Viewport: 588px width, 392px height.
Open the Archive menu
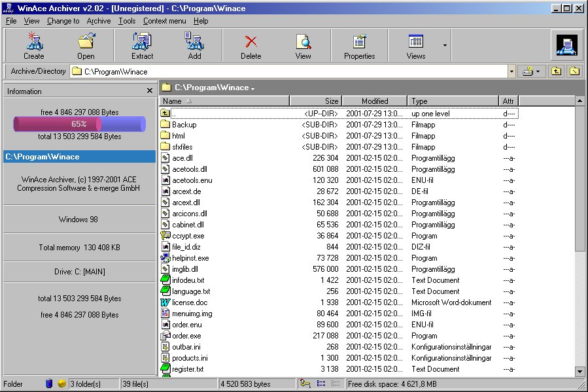[x=99, y=21]
